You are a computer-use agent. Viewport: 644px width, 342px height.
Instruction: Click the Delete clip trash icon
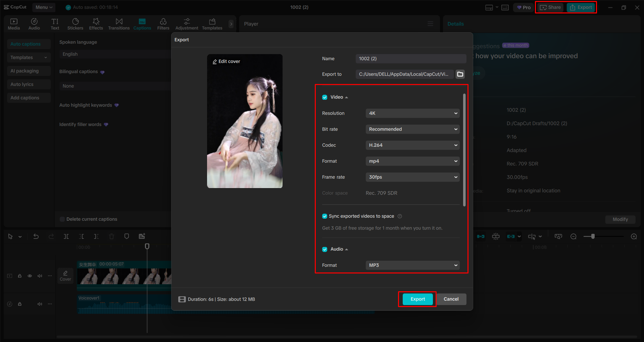coord(111,236)
